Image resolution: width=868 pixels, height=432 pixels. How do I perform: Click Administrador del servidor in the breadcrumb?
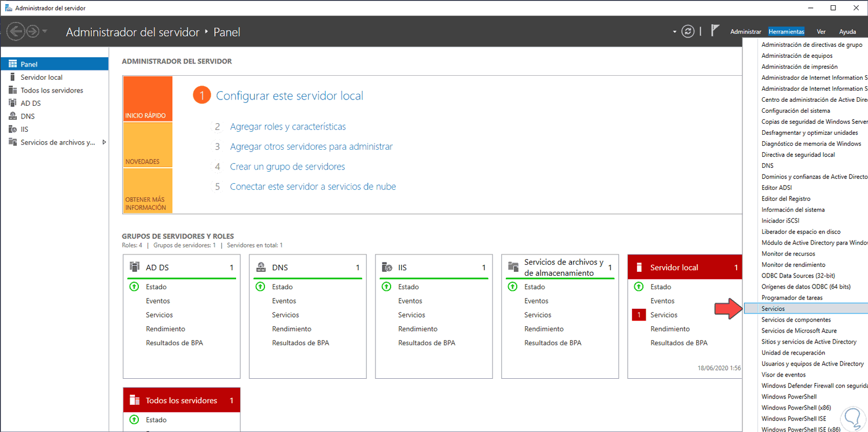pos(133,32)
